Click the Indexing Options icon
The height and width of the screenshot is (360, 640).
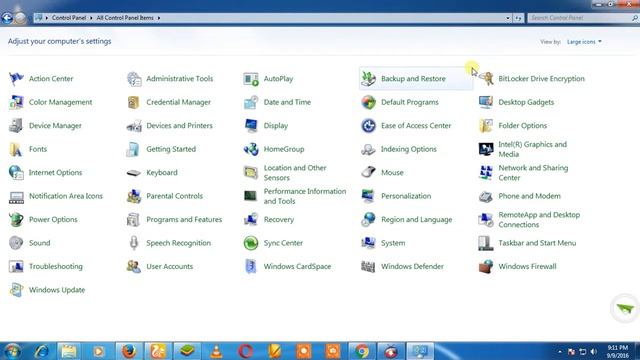point(368,149)
